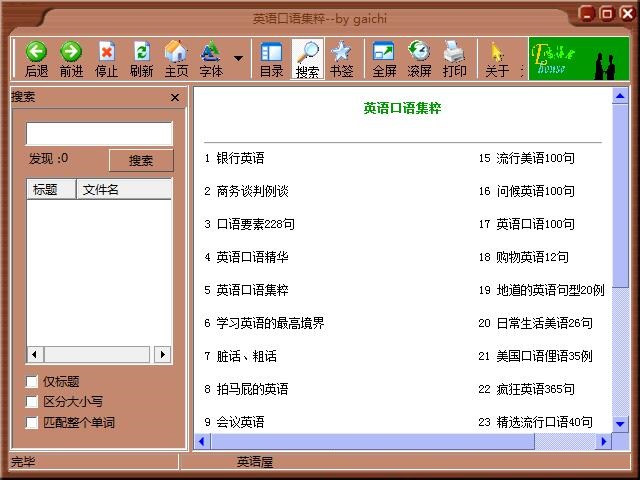Enable the 仅标题 checkbox

(31, 382)
